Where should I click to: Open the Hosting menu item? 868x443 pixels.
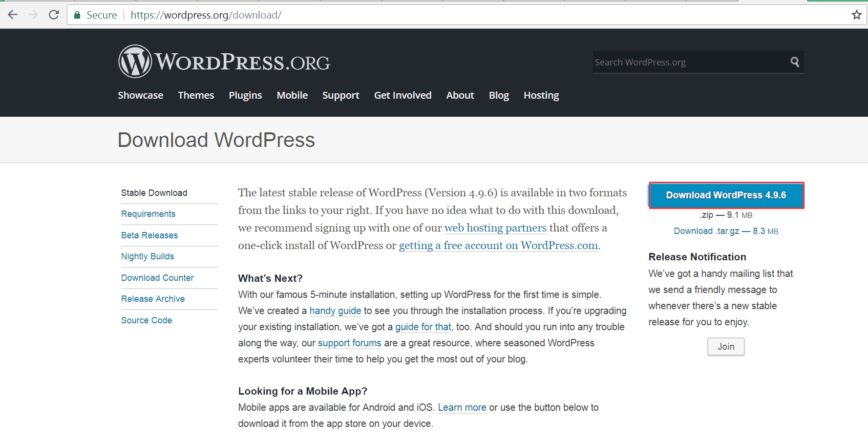tap(541, 95)
